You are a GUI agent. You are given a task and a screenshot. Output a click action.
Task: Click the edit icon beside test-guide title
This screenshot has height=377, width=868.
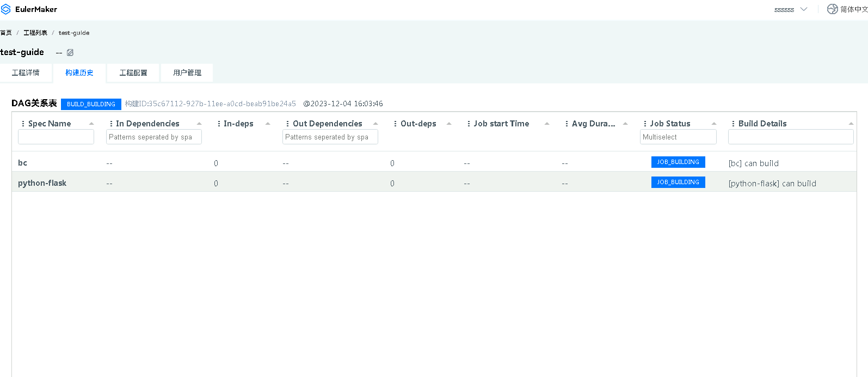coord(70,53)
